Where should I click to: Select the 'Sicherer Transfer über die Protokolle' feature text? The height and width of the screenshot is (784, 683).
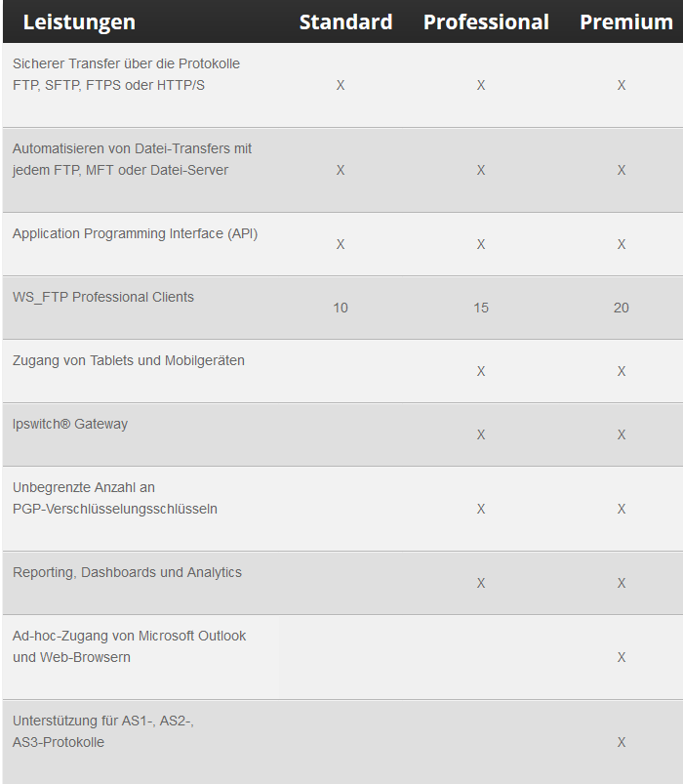coord(126,63)
